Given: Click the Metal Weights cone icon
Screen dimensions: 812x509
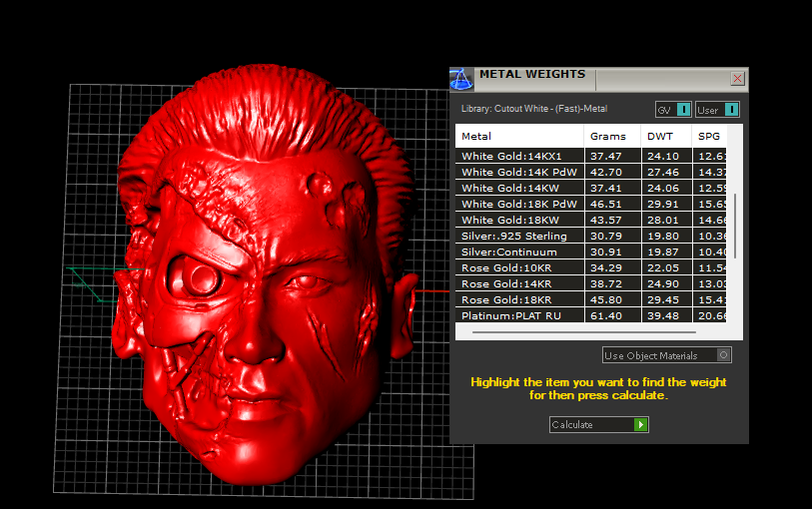Looking at the screenshot, I should (x=460, y=79).
